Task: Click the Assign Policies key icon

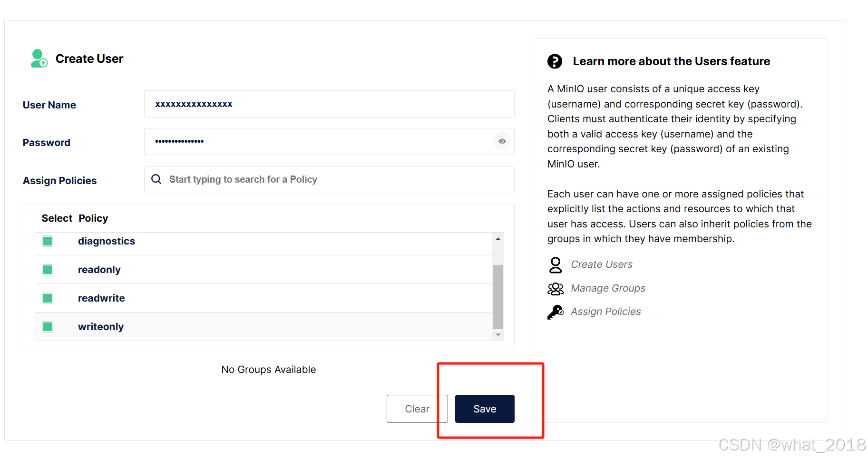Action: pos(555,312)
